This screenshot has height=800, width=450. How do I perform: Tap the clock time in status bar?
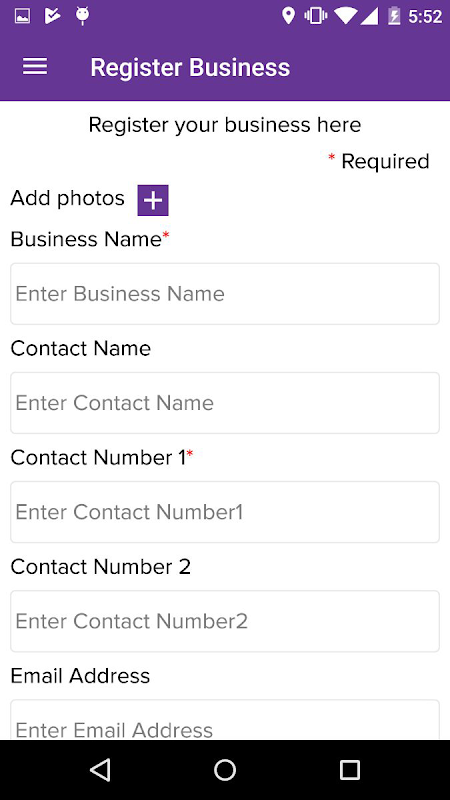pos(425,16)
